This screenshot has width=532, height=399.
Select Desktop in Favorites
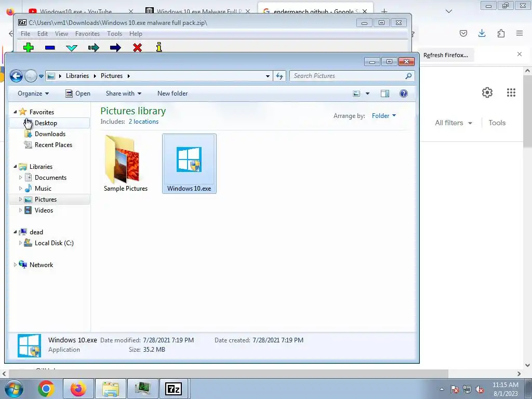click(46, 123)
